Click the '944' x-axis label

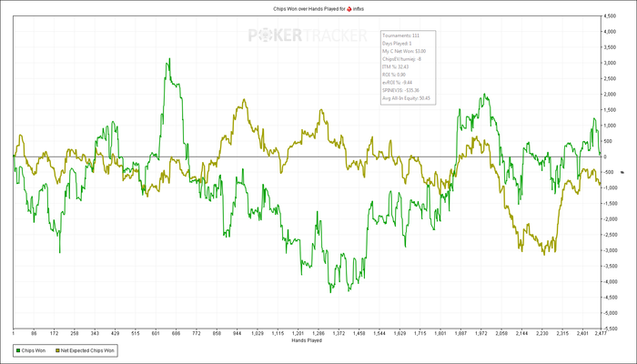(237, 334)
